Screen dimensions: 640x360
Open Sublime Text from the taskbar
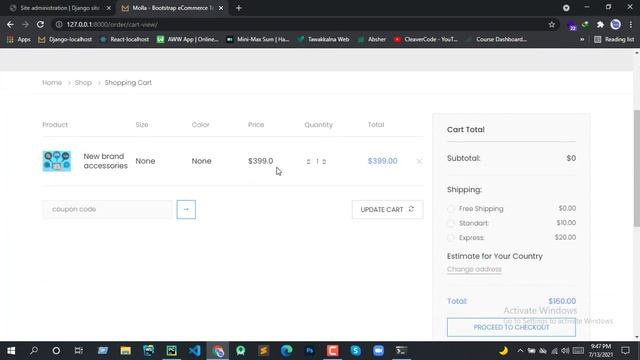coord(264,351)
